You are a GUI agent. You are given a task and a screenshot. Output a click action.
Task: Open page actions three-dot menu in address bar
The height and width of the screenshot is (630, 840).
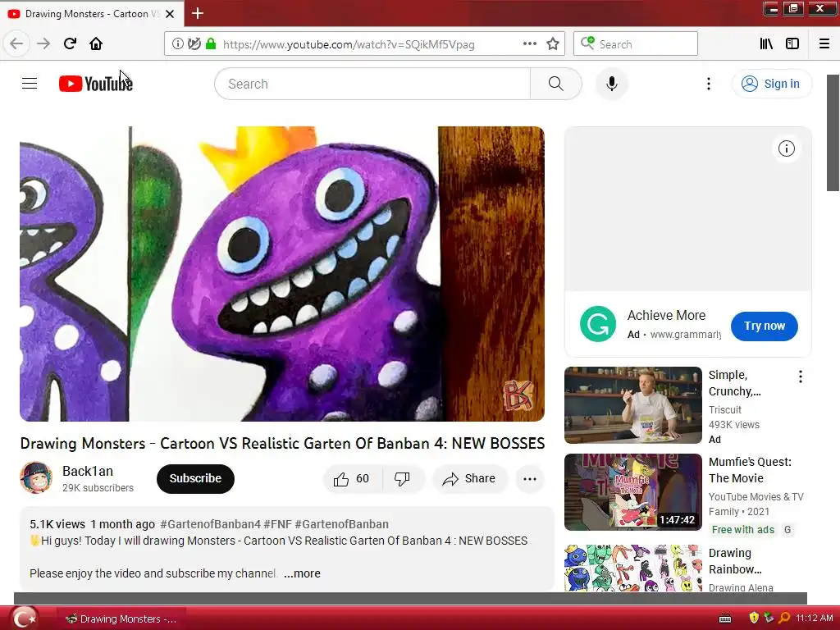(529, 44)
